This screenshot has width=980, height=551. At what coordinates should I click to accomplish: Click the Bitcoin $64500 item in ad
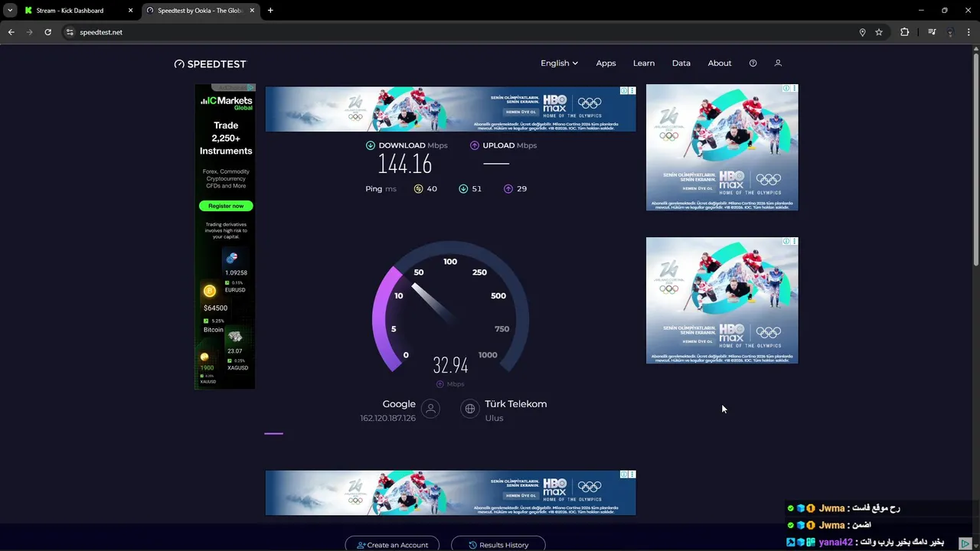(215, 308)
